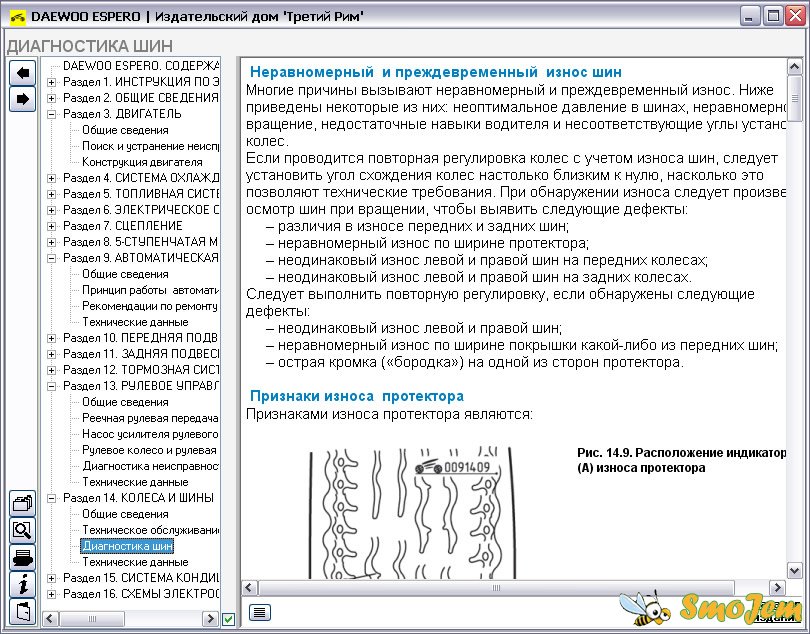The width and height of the screenshot is (810, 634).
Task: Minimize the DAEWOO ESPERO window
Action: click(750, 16)
